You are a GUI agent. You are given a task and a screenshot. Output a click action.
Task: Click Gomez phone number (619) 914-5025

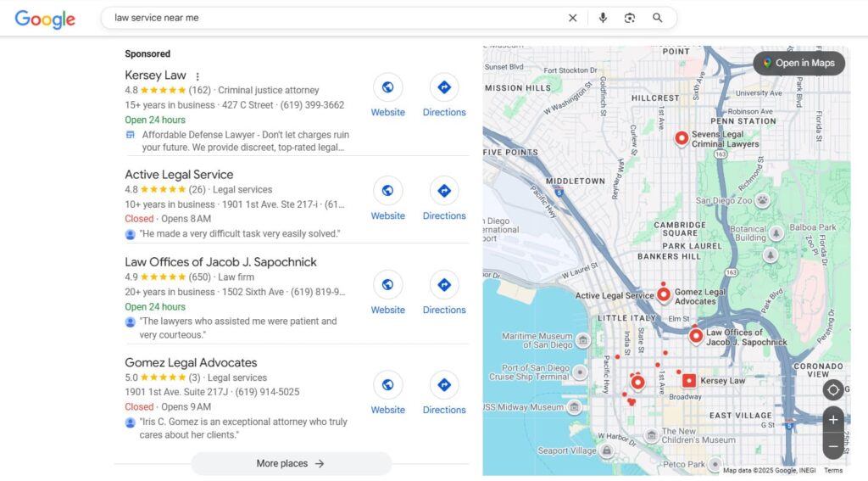267,392
